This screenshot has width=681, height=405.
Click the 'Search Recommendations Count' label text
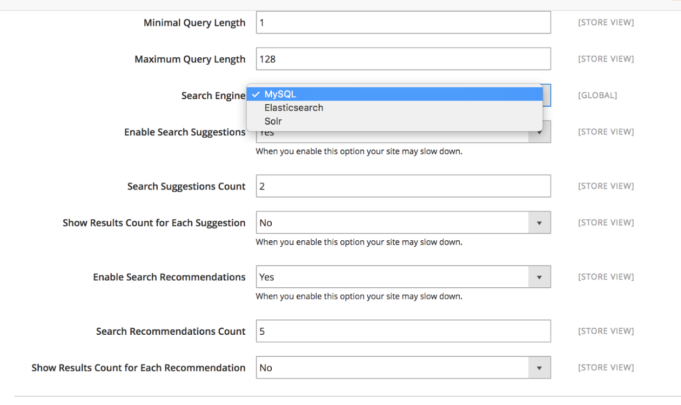coord(171,331)
